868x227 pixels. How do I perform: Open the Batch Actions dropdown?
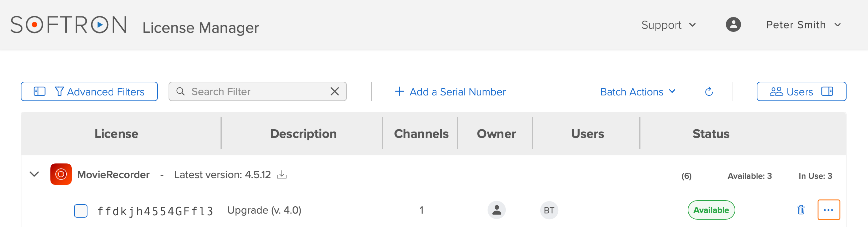click(637, 92)
